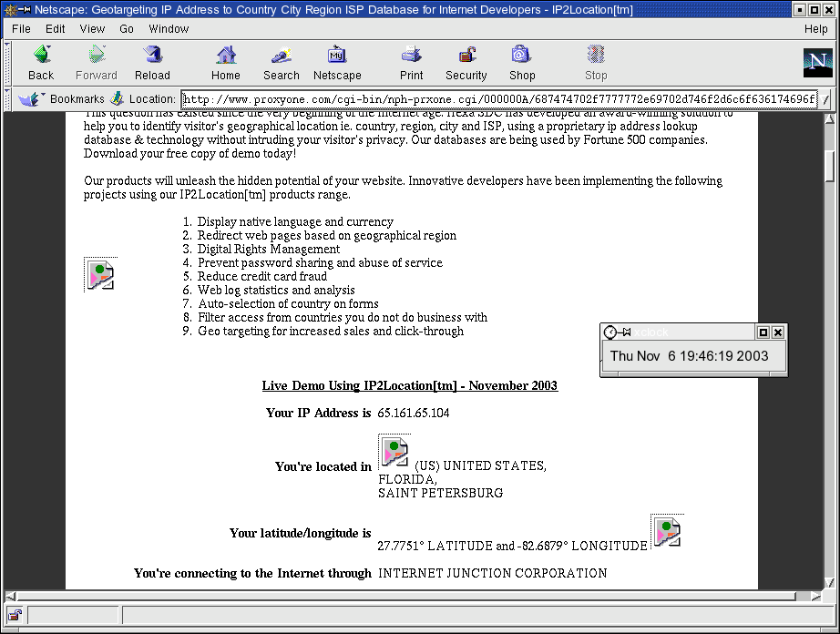Click the SAINT PETERSBURG city text

coord(440,493)
